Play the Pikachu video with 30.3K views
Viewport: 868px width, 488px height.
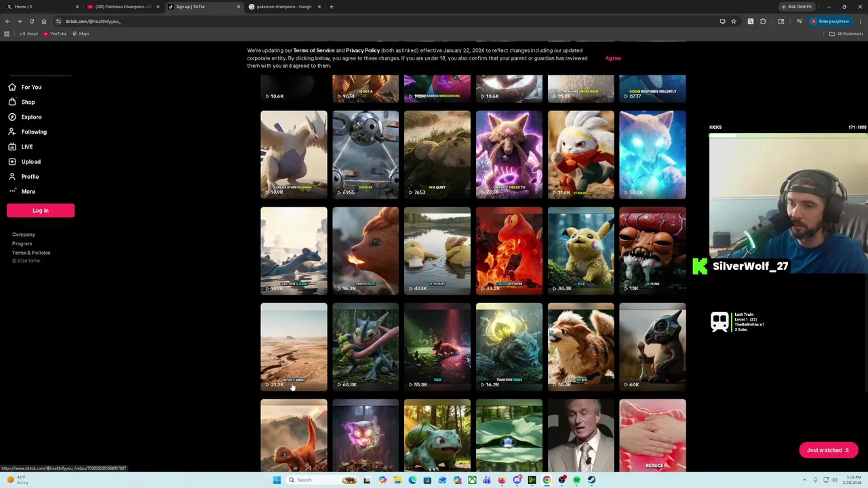click(581, 251)
